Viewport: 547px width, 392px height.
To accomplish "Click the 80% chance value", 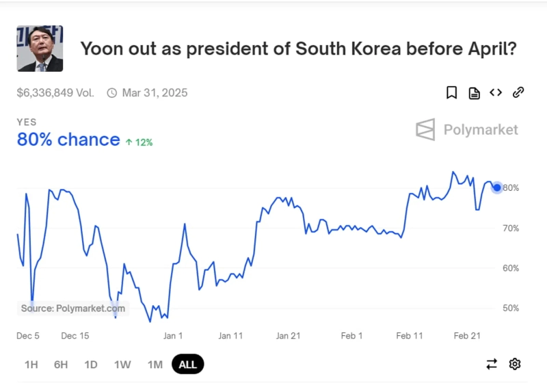I will point(68,140).
